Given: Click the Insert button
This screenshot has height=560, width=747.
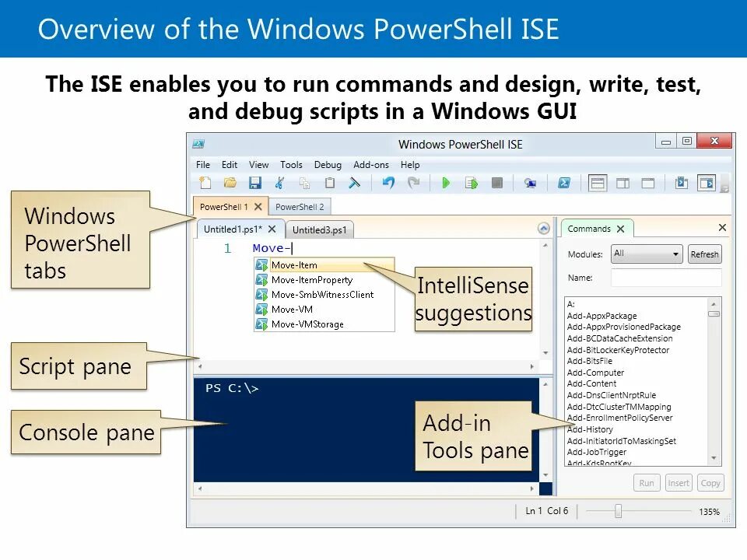Looking at the screenshot, I should coord(679,483).
